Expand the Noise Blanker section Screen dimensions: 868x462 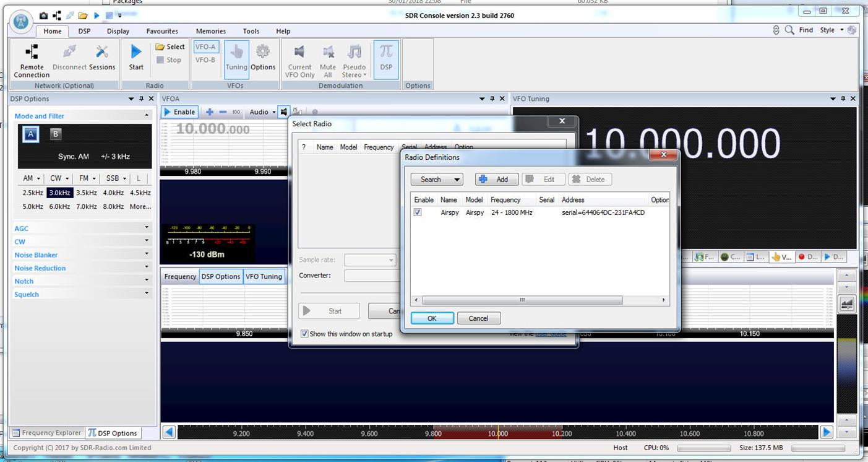coord(82,255)
